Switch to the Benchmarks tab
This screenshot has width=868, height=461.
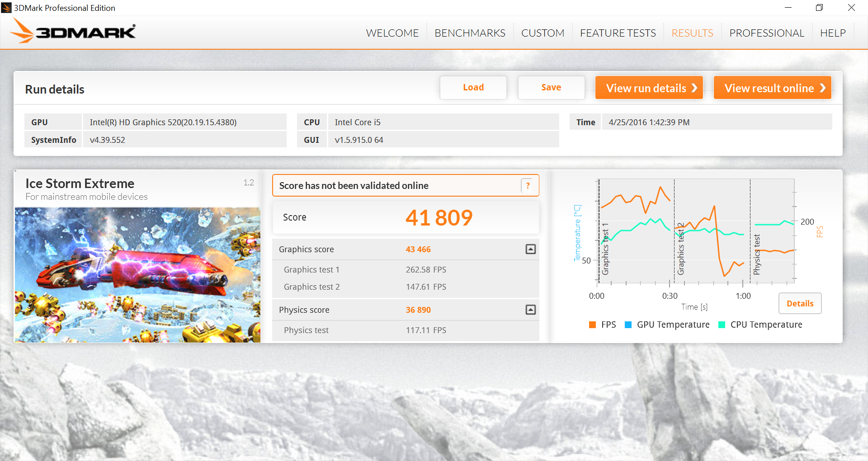pyautogui.click(x=470, y=33)
